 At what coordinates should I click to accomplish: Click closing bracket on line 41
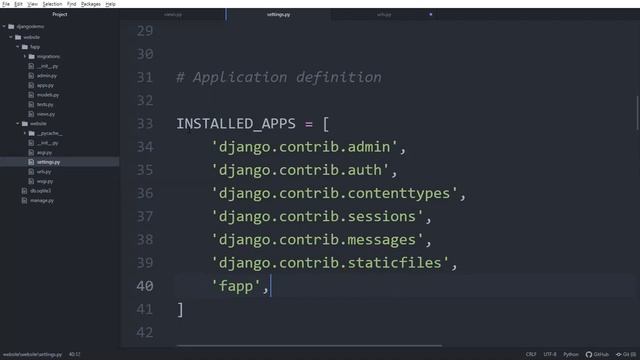pyautogui.click(x=180, y=310)
